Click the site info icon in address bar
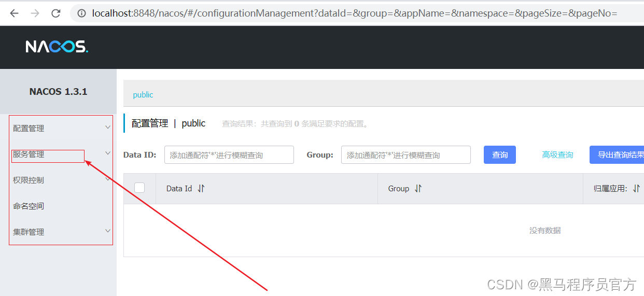This screenshot has height=296, width=644. coord(82,13)
